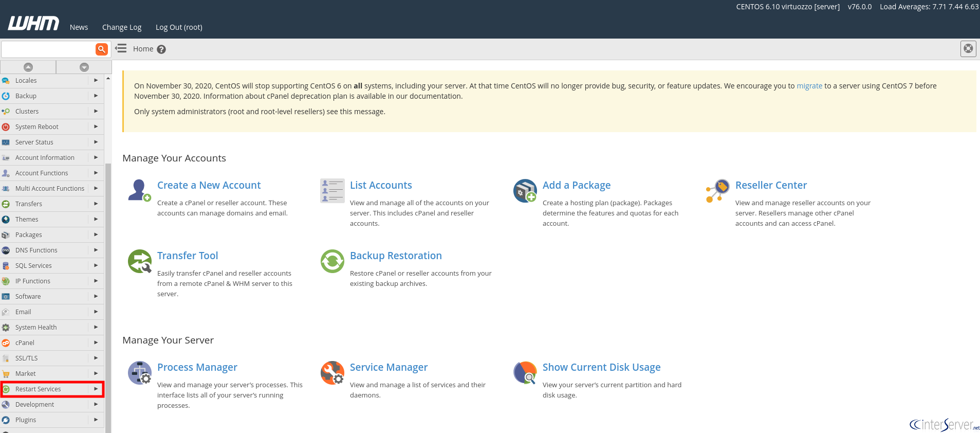This screenshot has height=433, width=980.
Task: Open the Transfer Tool link
Action: 188,256
